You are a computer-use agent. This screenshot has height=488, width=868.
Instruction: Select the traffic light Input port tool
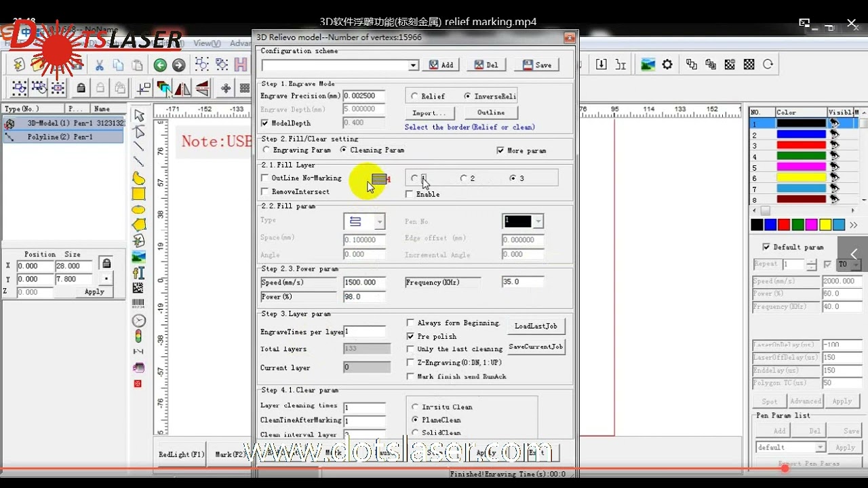(139, 336)
